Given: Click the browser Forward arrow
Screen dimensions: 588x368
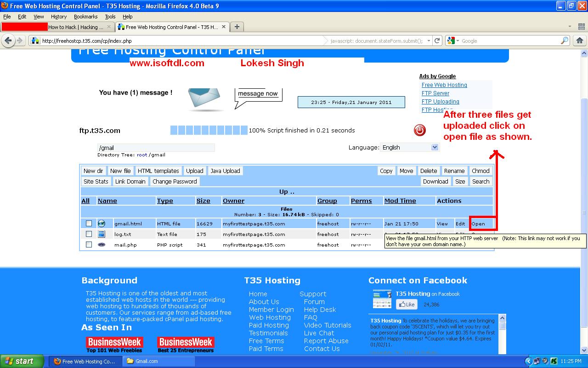Looking at the screenshot, I should pos(19,40).
